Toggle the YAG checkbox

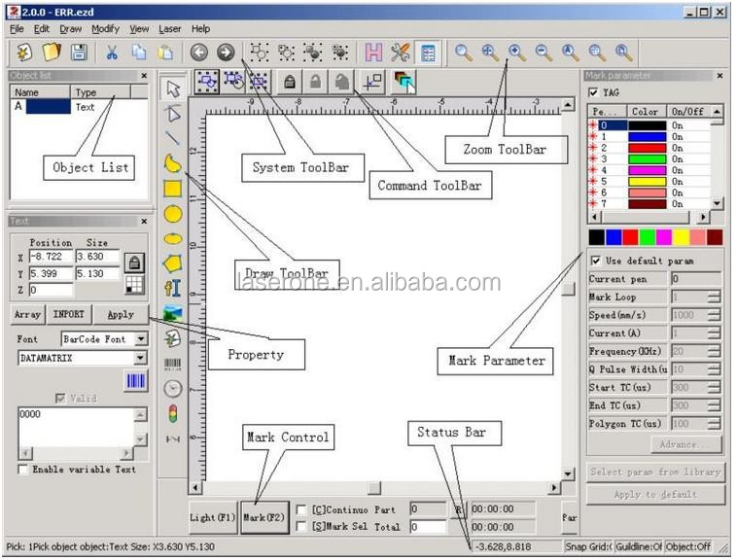tap(594, 92)
